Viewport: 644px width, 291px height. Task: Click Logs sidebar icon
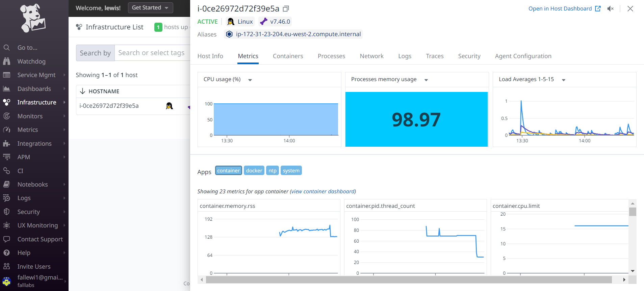6,198
